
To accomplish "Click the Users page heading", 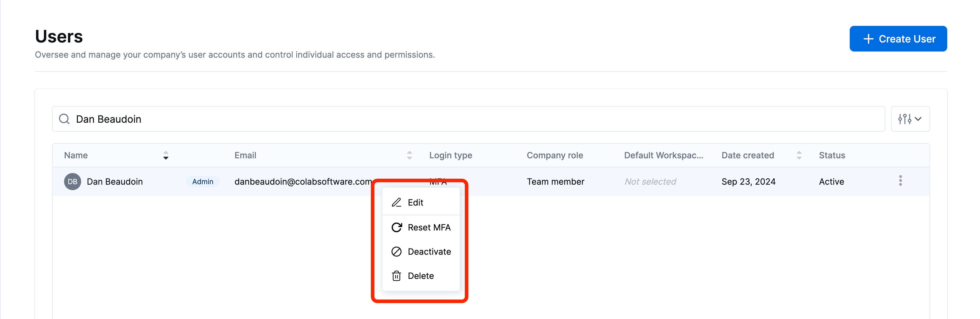I will coord(59,37).
